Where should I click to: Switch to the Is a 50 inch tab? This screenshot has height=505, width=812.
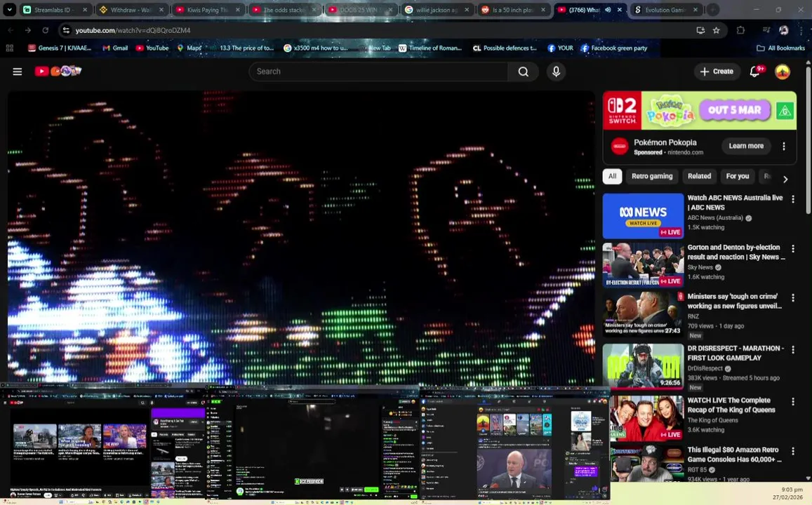point(514,10)
